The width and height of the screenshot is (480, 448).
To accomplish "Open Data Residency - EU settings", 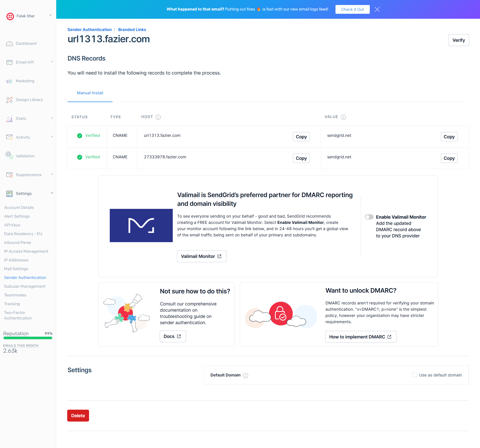I will coord(23,234).
